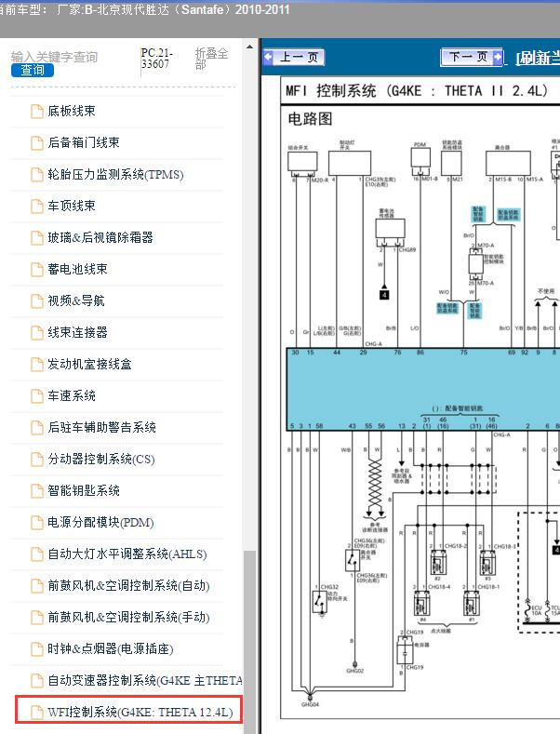Image resolution: width=560 pixels, height=734 pixels.
Task: Click document icon beside 后驻车辅助警告系统
Action: point(37,427)
